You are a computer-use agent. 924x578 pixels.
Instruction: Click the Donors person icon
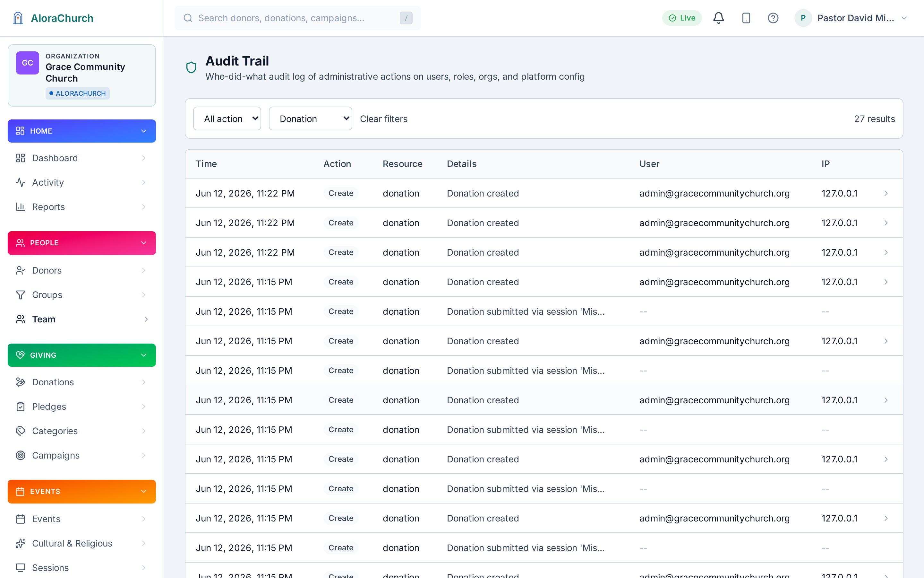(x=20, y=270)
